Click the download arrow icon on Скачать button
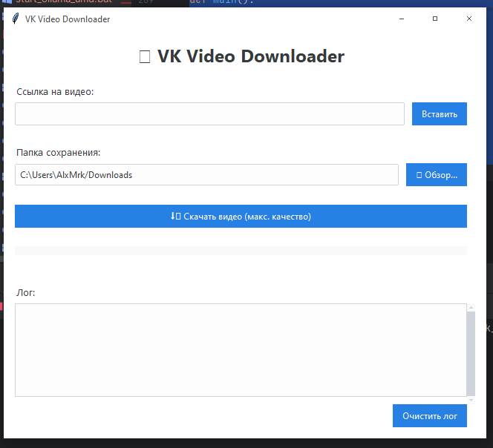Image resolution: width=493 pixels, height=448 pixels. (x=175, y=217)
